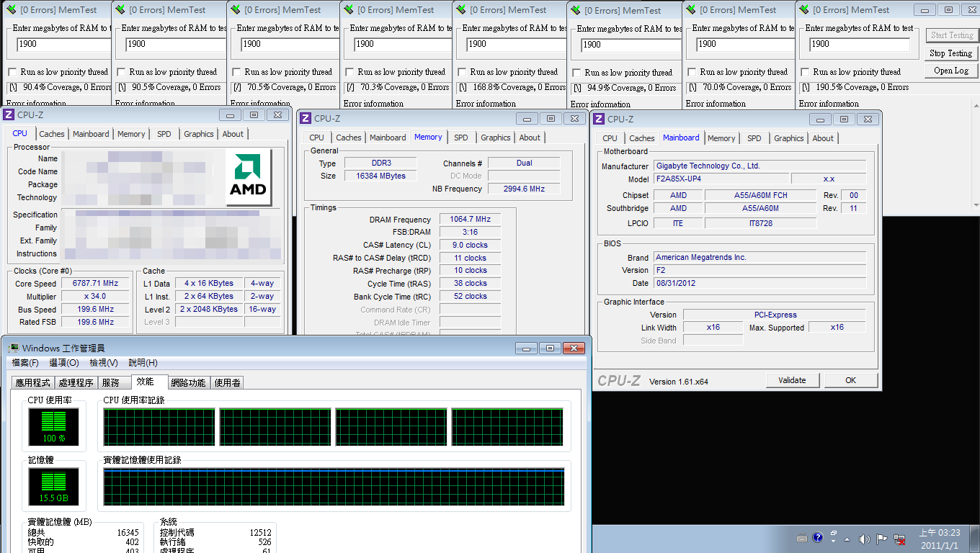Click the grayed-out Start Testing button
This screenshot has width=980, height=553.
951,35
